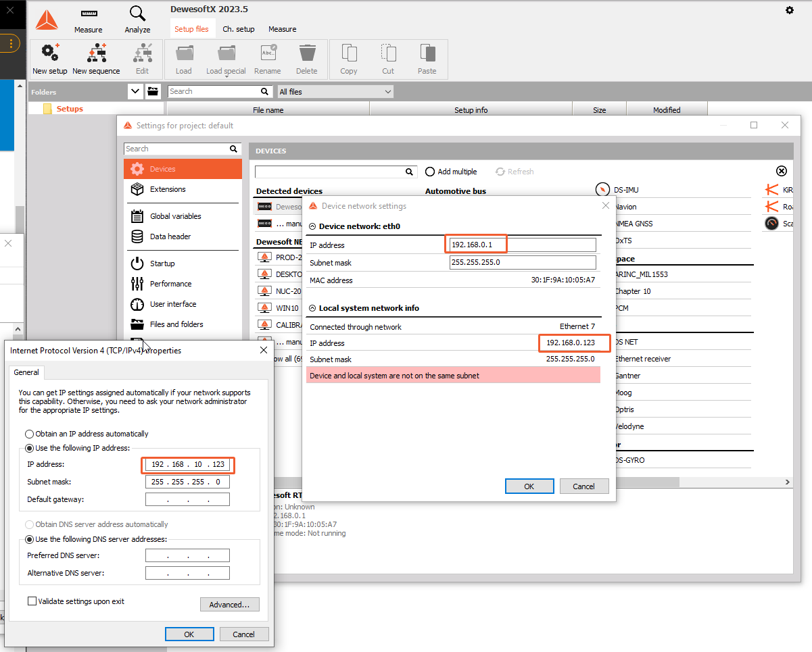The width and height of the screenshot is (812, 652).
Task: Click Default gateway input field
Action: pyautogui.click(x=187, y=499)
